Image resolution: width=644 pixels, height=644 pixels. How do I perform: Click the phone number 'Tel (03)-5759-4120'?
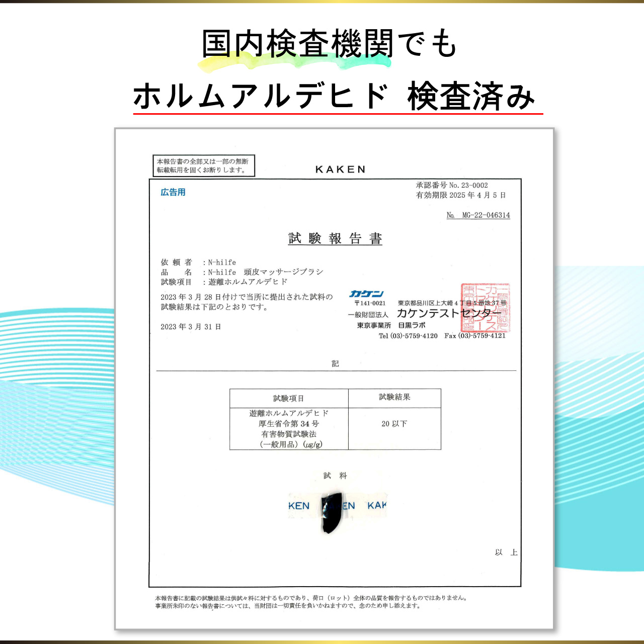[408, 336]
